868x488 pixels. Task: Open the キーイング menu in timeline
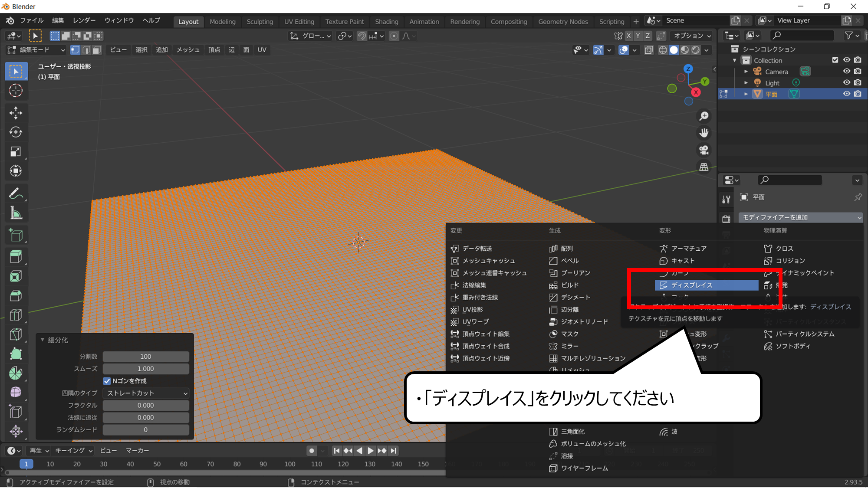(x=73, y=451)
